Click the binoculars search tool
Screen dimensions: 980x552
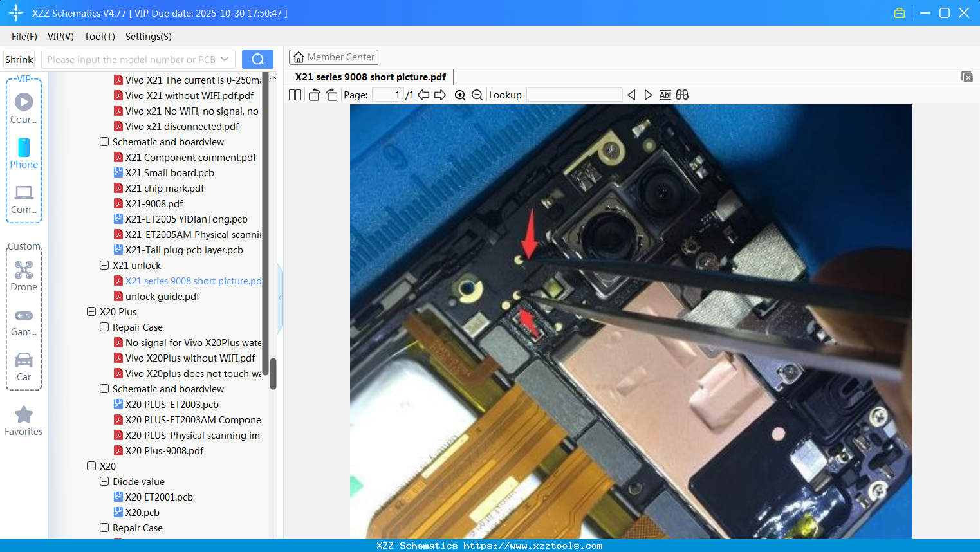tap(681, 95)
